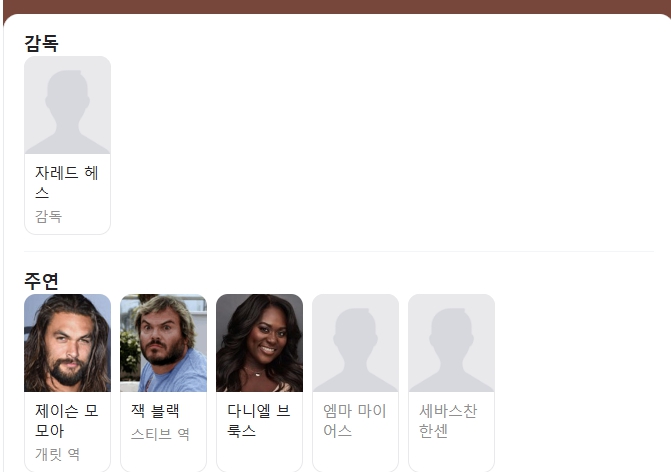Click the placeholder silhouette for 엠마 마이어스
Image resolution: width=671 pixels, height=472 pixels.
[356, 343]
